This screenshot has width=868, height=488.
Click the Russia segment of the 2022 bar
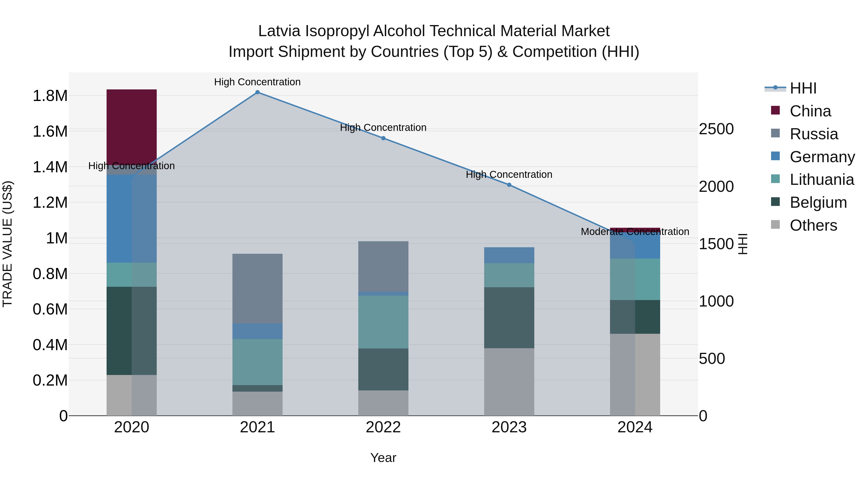tap(383, 267)
